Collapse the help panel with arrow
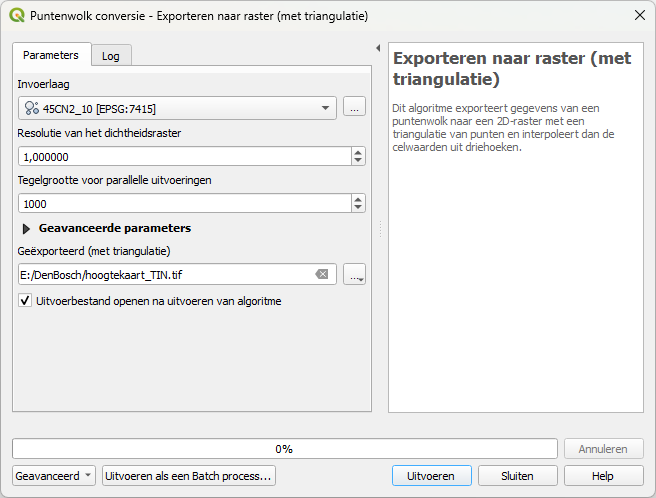 coord(378,48)
